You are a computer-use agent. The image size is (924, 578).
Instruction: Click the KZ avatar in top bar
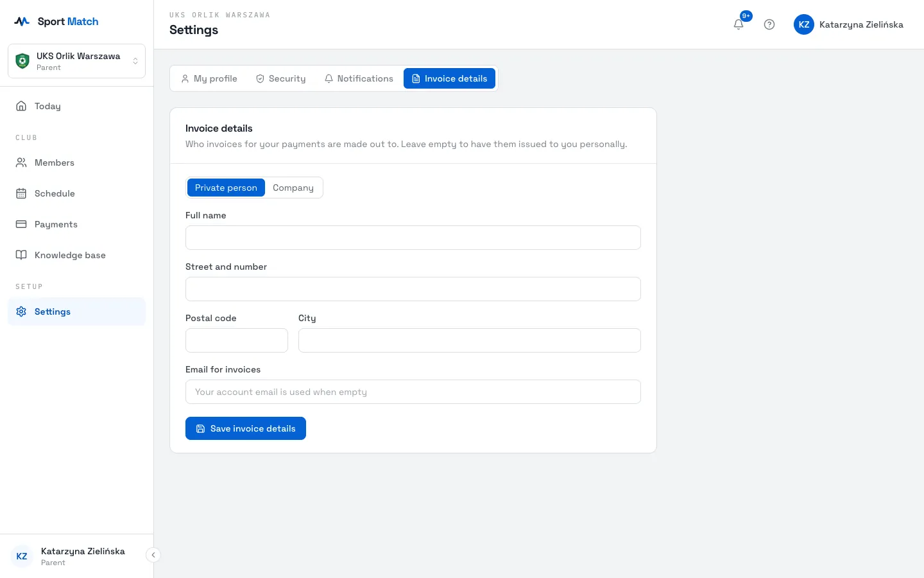pos(804,24)
